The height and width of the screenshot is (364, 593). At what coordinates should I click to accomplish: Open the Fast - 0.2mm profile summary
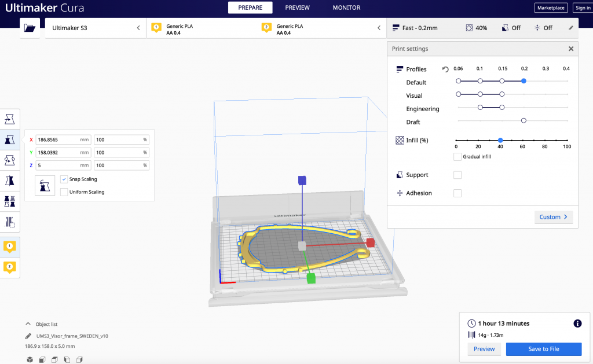(415, 28)
